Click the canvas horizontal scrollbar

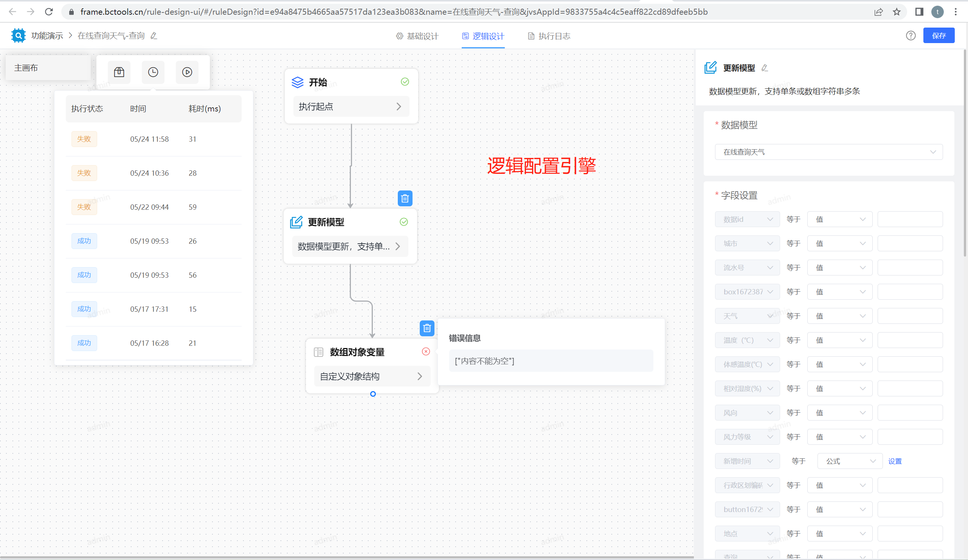[347, 557]
